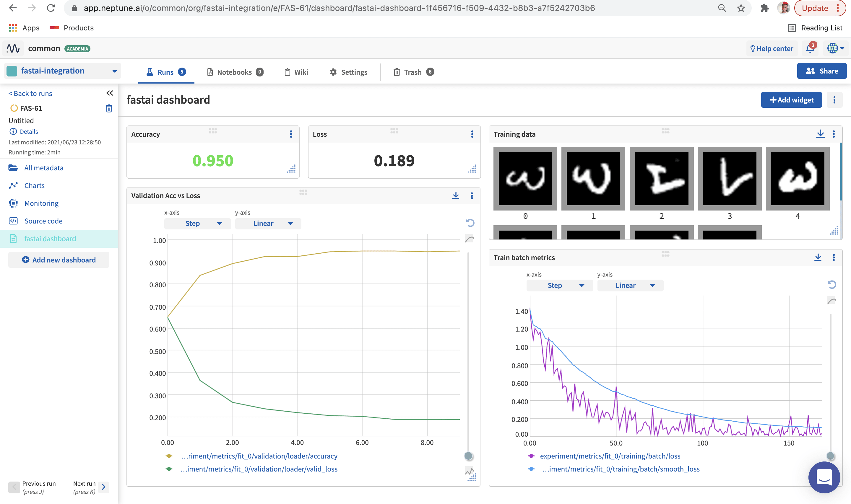Bookmark this page with the star icon
851x504 pixels.
click(741, 8)
